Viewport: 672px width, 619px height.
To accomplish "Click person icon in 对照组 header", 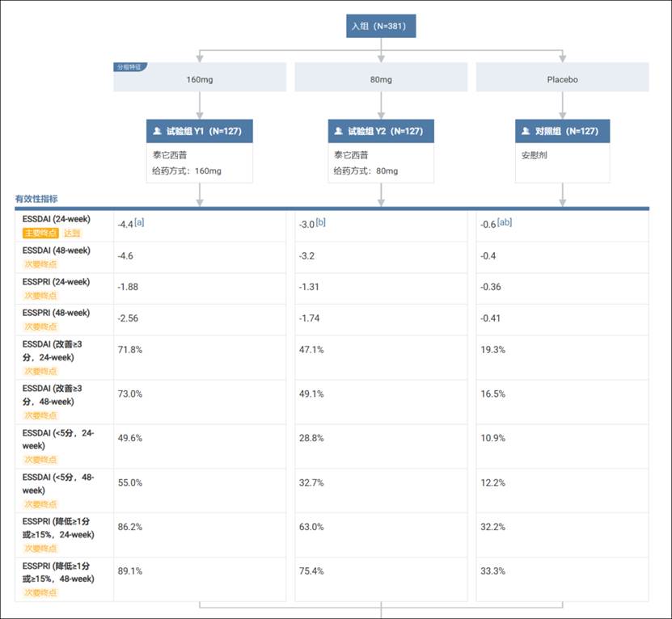I will click(x=526, y=131).
